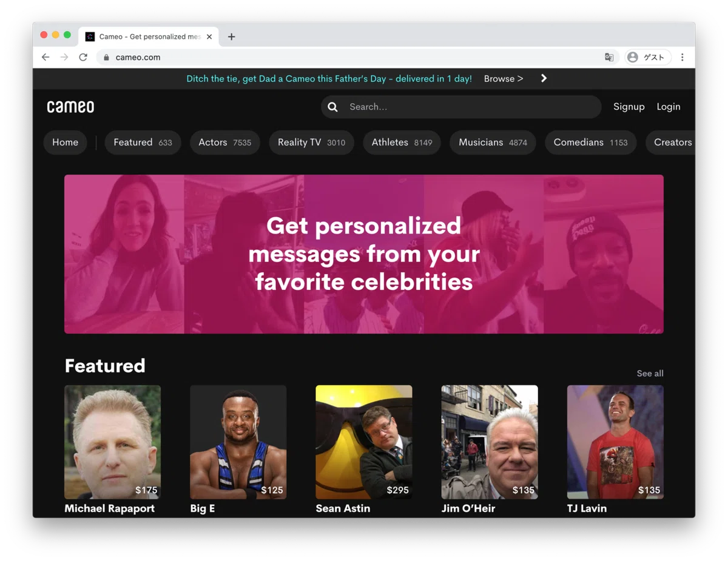The width and height of the screenshot is (728, 561).
Task: Click the Signup link
Action: tap(629, 107)
